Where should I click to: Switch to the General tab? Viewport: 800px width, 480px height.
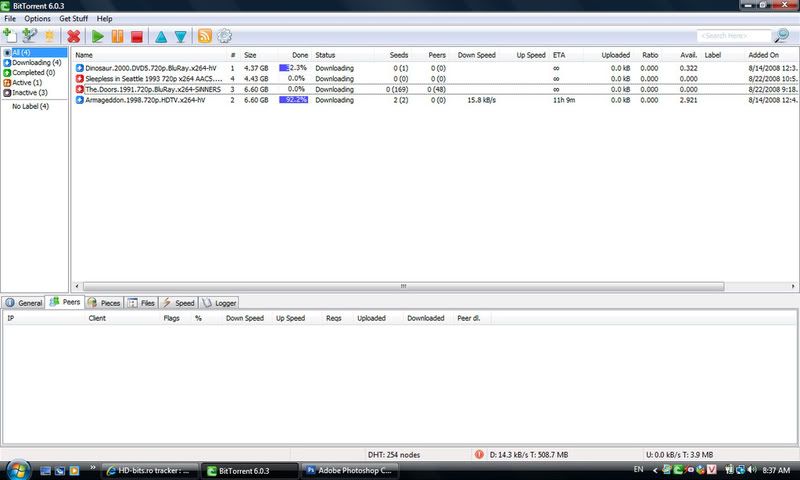(x=23, y=302)
